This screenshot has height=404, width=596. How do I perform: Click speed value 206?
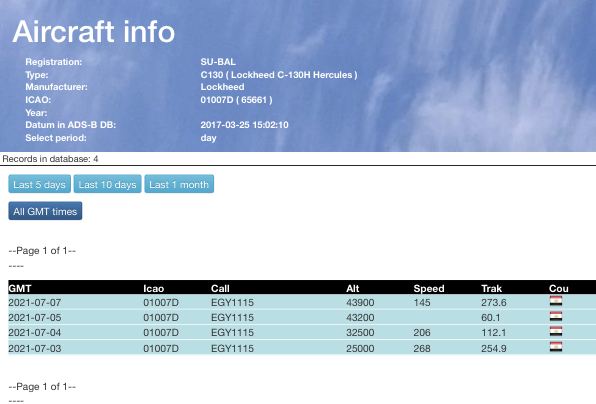422,333
